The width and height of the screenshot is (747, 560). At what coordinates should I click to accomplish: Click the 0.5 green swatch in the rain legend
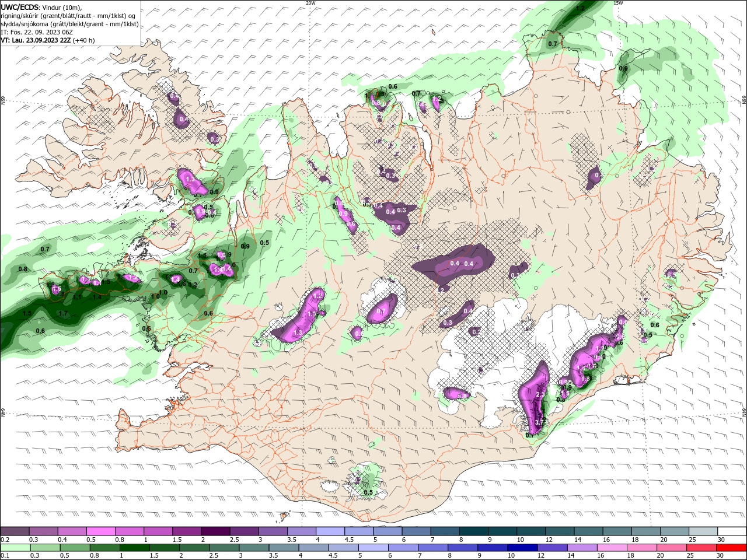75,548
